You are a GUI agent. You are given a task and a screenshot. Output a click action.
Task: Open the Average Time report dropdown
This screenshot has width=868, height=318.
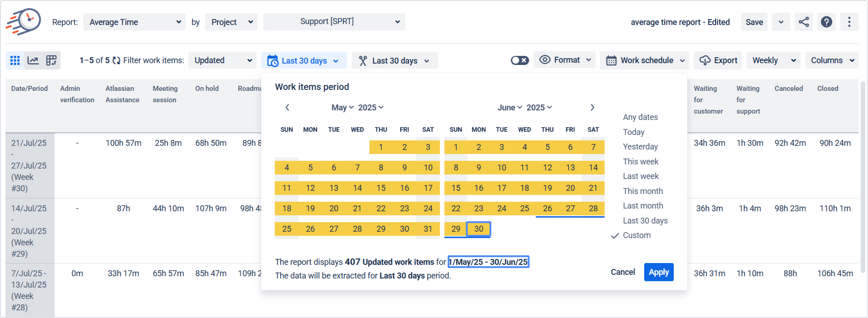134,22
